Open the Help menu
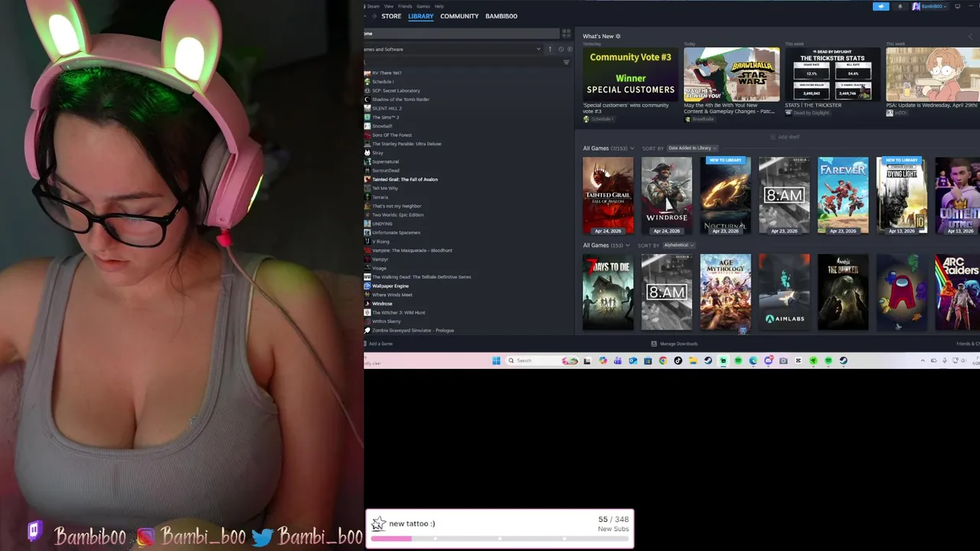 (439, 6)
